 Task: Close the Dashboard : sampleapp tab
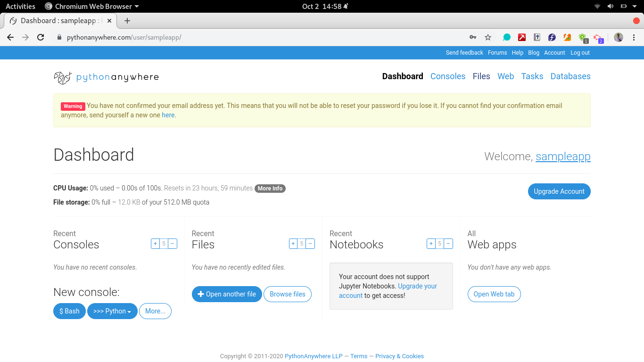point(109,21)
